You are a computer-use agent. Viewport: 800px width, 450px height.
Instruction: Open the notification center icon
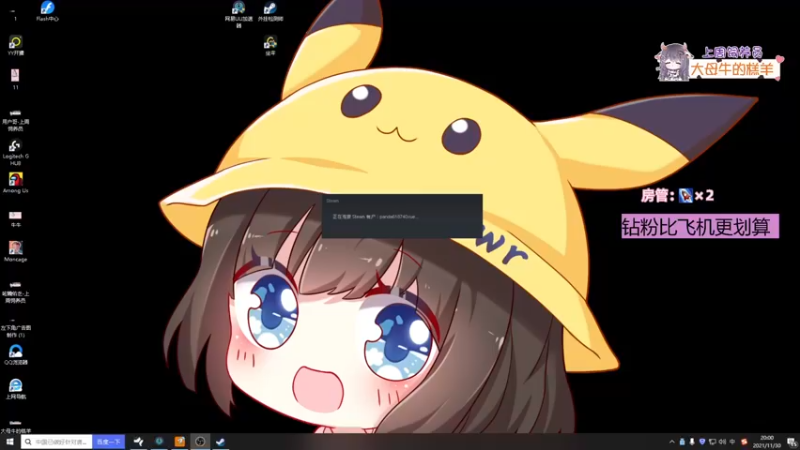[x=791, y=442]
